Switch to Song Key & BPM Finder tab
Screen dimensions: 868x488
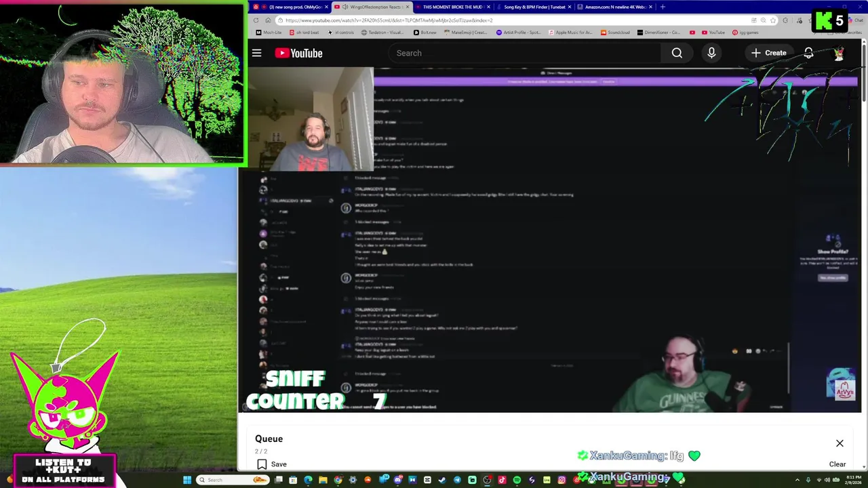(x=533, y=7)
